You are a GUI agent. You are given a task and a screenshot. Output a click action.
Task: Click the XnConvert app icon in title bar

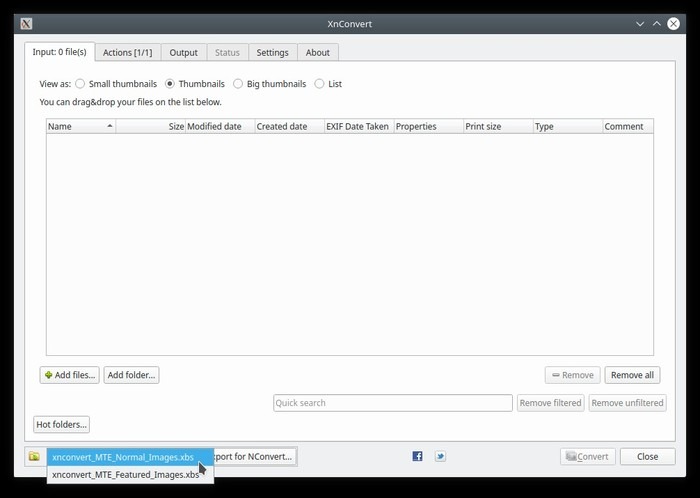[x=26, y=24]
